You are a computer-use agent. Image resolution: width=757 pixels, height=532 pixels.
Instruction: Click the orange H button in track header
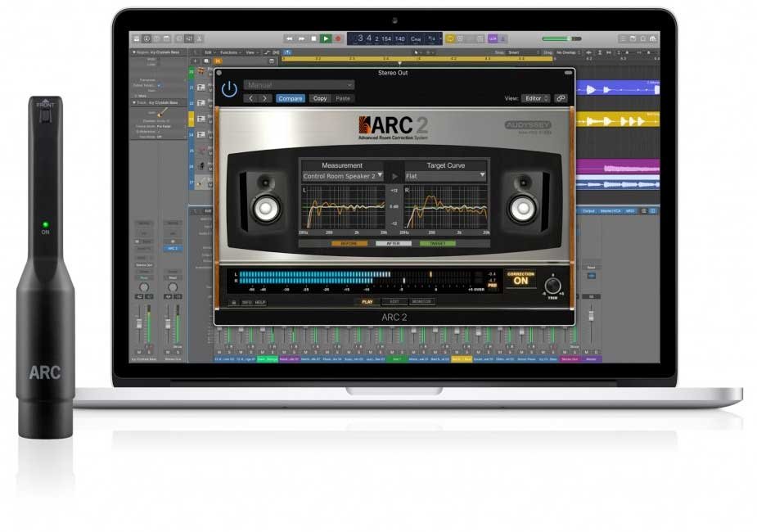(218, 61)
